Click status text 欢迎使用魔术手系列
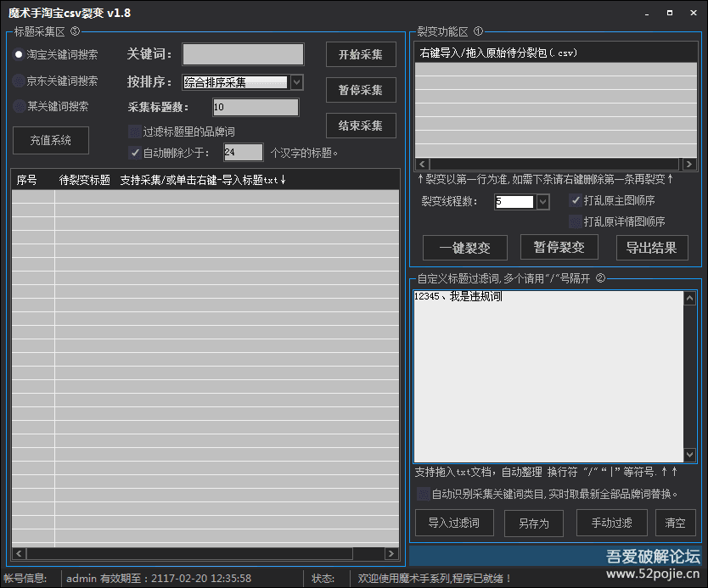The width and height of the screenshot is (708, 588). pos(434,579)
